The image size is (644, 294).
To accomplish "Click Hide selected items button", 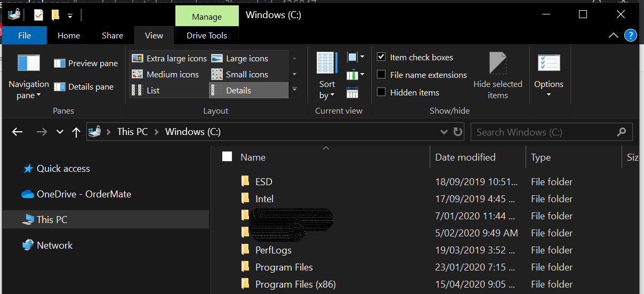I will tap(498, 76).
